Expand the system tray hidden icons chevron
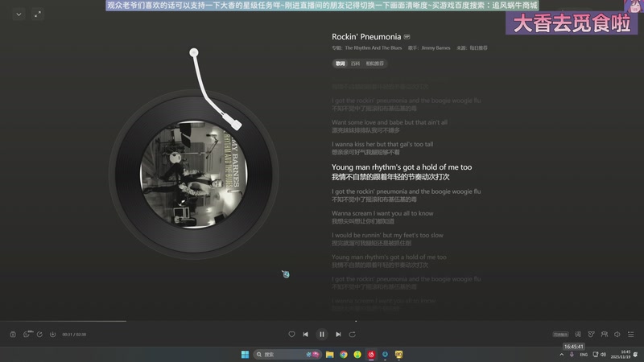This screenshot has height=362, width=644. 561,355
